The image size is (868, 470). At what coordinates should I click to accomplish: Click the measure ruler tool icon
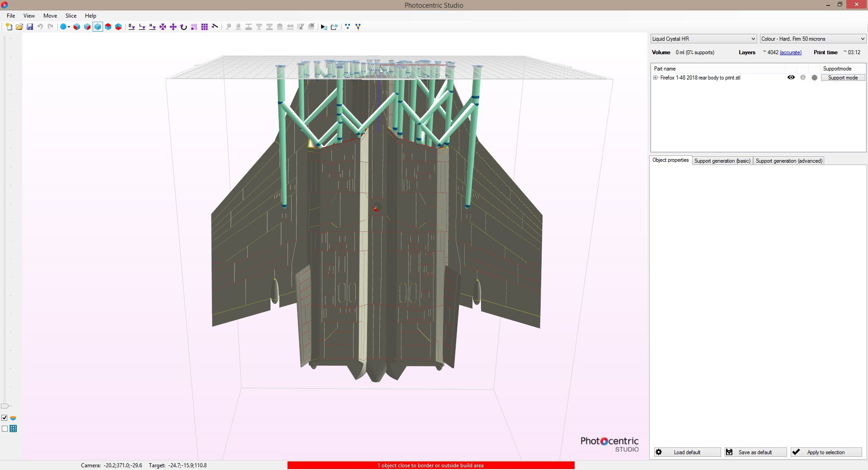pyautogui.click(x=215, y=26)
